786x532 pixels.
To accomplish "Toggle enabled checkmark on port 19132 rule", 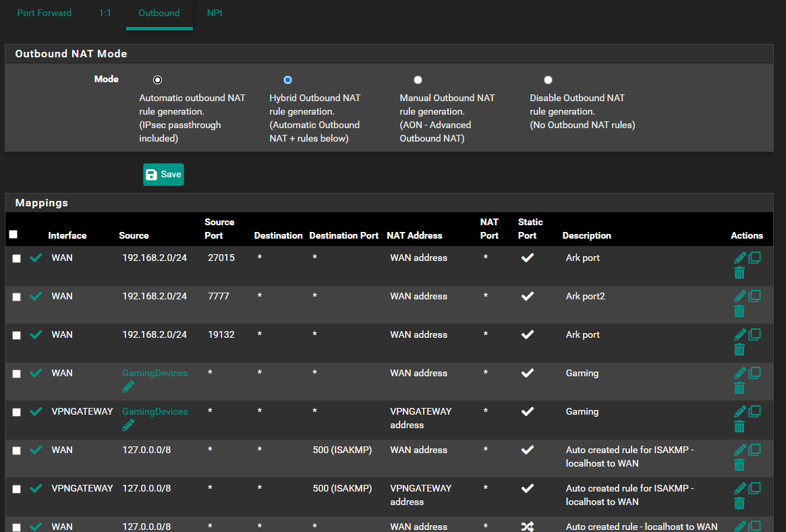I will click(x=36, y=334).
